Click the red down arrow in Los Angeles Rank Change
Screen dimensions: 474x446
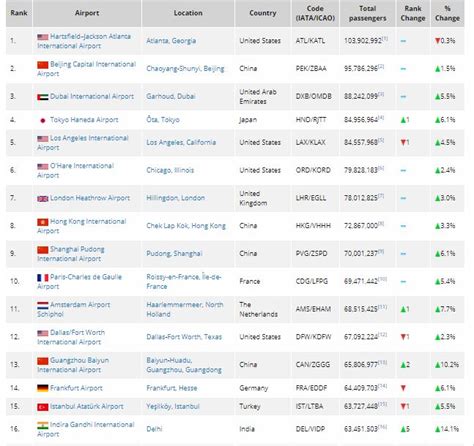tap(403, 143)
